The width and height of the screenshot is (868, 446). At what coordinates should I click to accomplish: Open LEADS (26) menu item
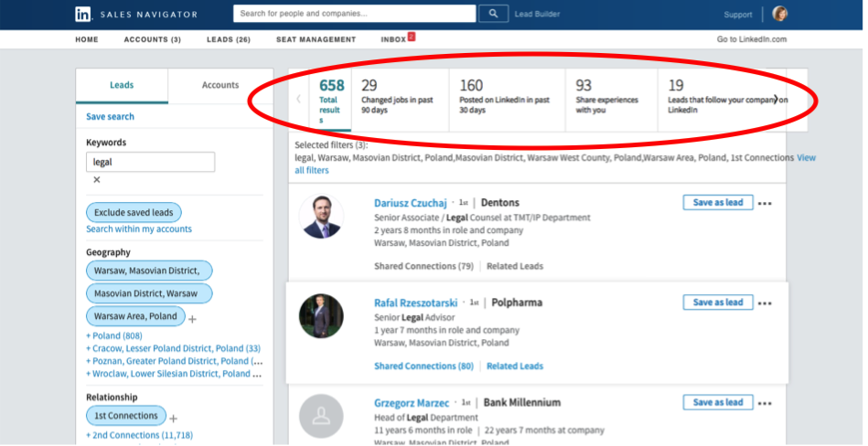(229, 39)
